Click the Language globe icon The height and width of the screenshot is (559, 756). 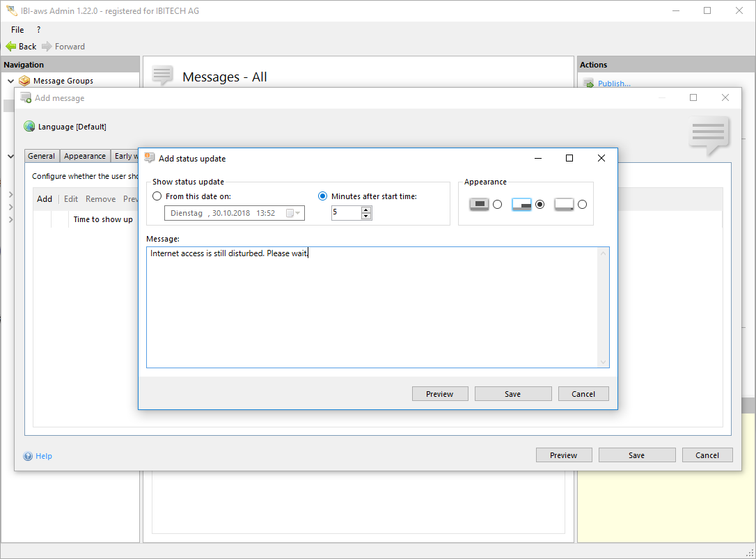pos(29,127)
